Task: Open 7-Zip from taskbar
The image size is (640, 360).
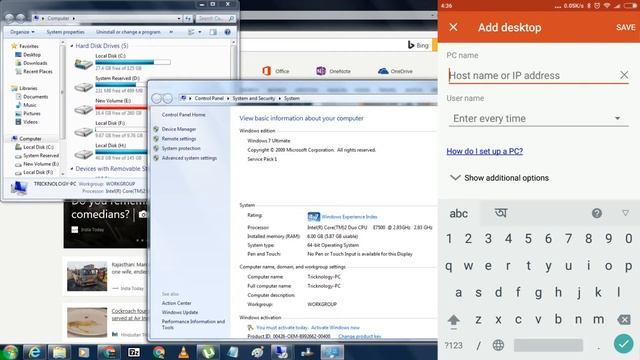Action: 134,352
